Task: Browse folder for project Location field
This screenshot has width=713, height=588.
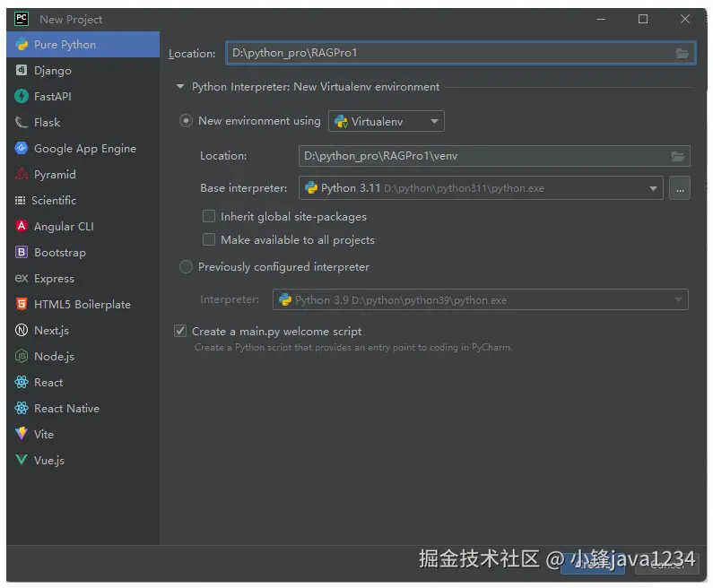Action: pos(683,53)
